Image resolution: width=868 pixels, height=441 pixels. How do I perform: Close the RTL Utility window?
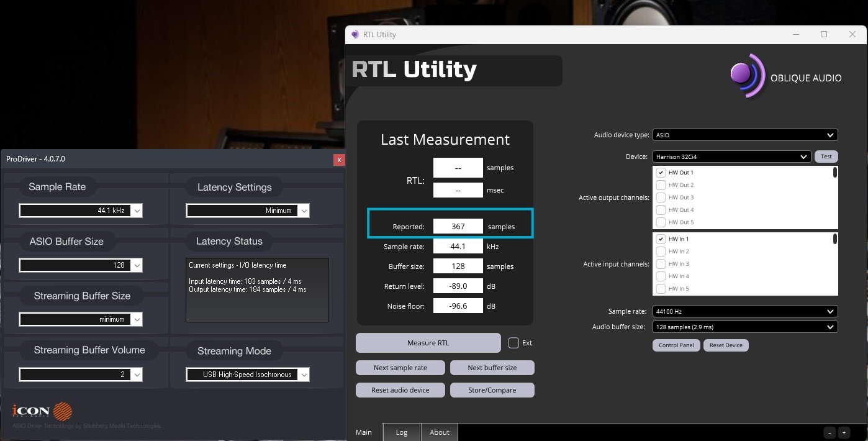(852, 34)
